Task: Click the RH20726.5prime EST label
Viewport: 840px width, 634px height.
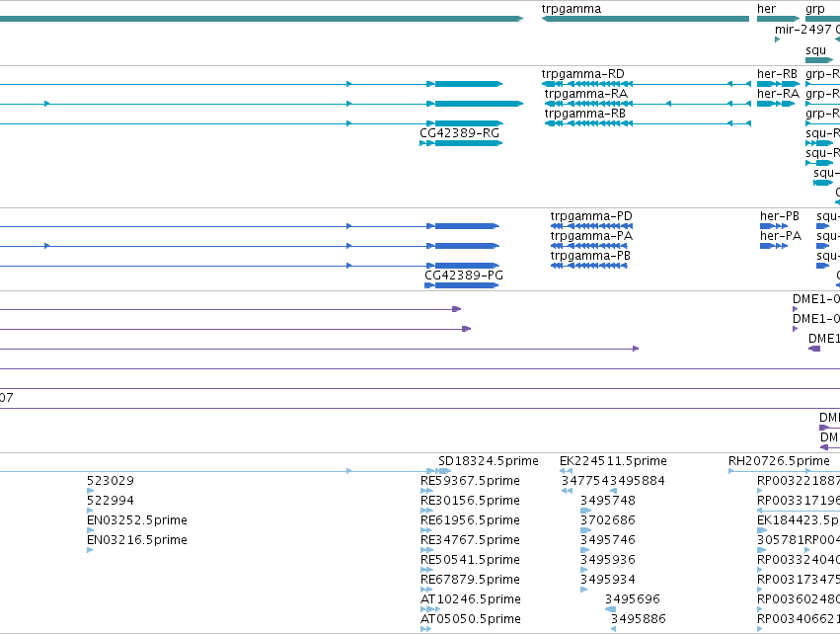Action: [x=779, y=461]
